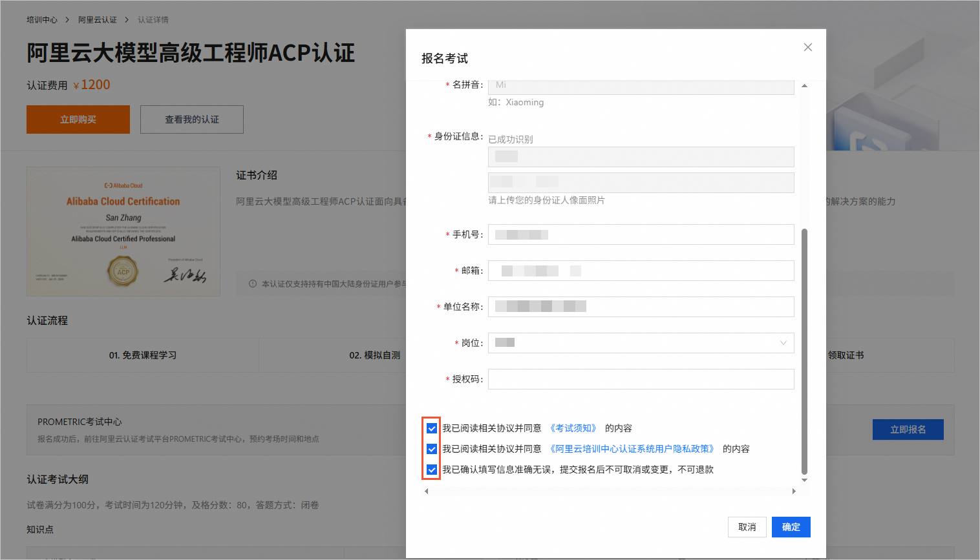Click the 证书介绍 heading
980x560 pixels.
click(257, 175)
